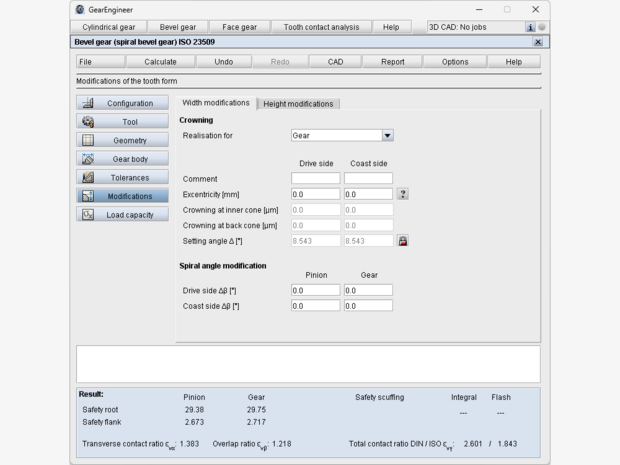Toggle the lock beside Setting angle
Viewport: 620px width, 465px height.
[x=403, y=241]
